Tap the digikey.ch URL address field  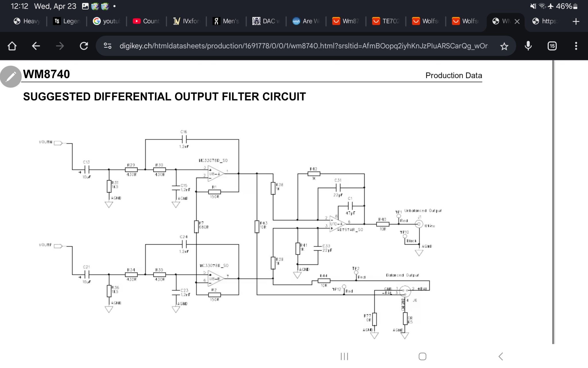[303, 46]
